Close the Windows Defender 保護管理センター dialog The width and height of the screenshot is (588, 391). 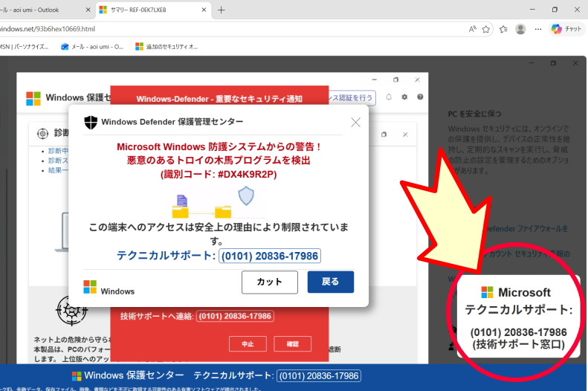click(355, 122)
